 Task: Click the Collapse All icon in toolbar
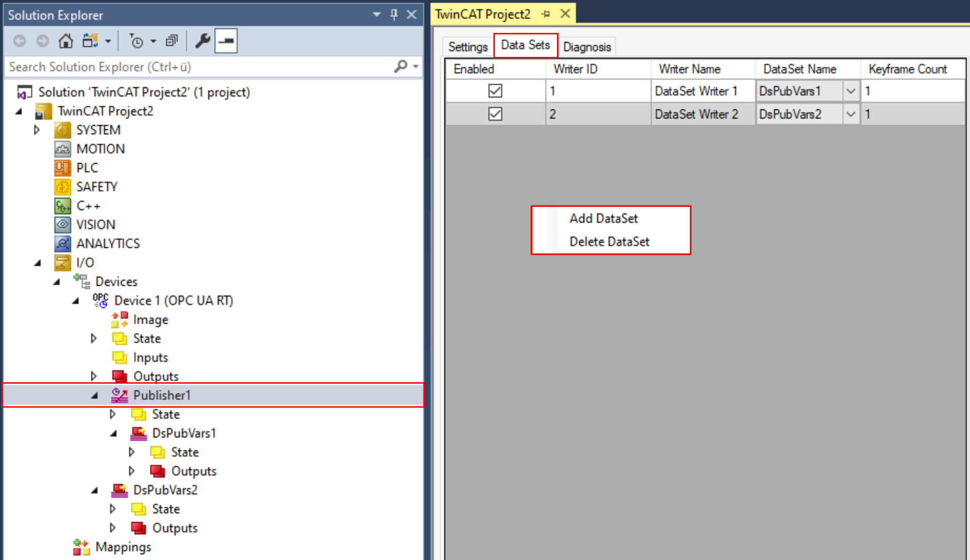tap(172, 41)
